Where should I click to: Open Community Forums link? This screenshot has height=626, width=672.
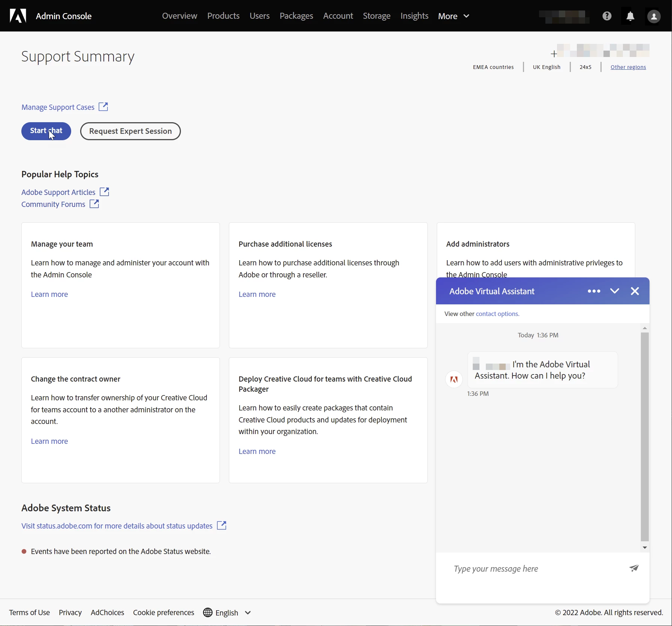(x=53, y=204)
